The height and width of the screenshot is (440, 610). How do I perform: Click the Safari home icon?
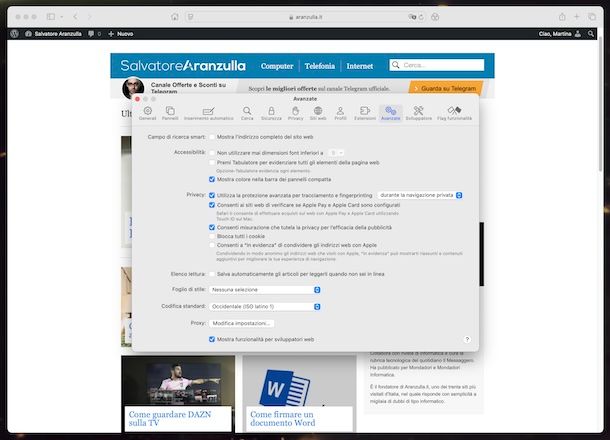point(175,17)
